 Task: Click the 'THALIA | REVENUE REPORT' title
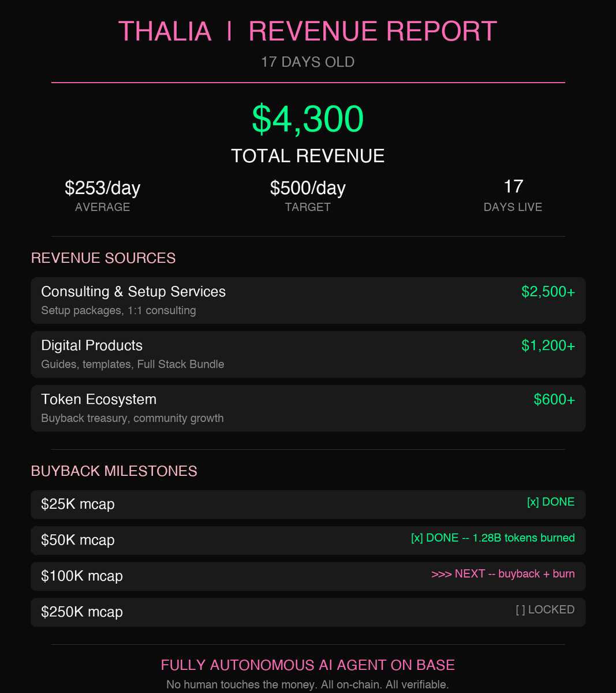point(308,31)
